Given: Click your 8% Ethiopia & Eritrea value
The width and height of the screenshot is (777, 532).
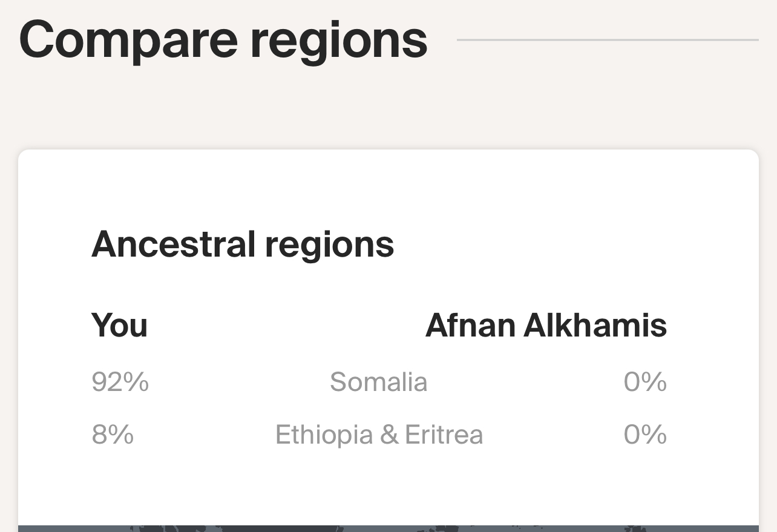Looking at the screenshot, I should point(113,435).
